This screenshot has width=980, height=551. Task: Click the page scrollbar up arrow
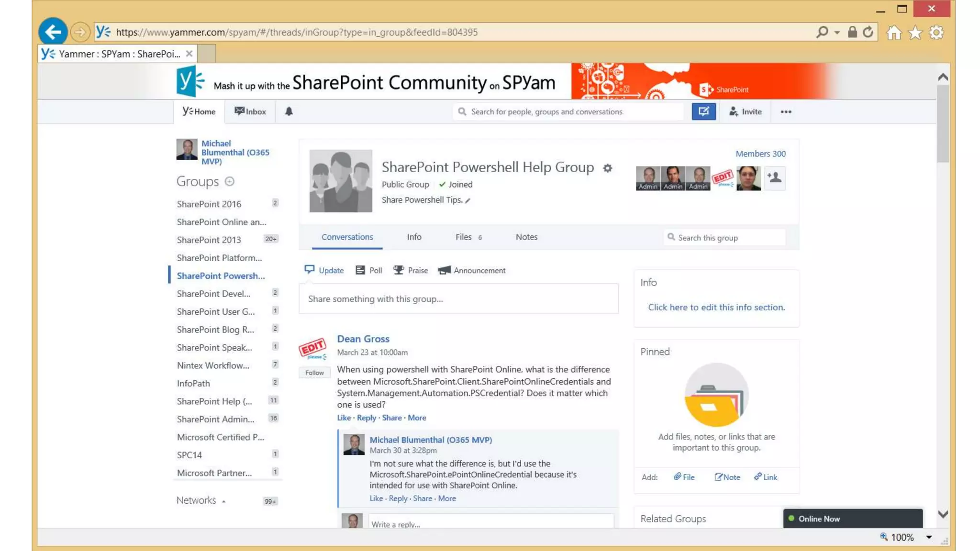pyautogui.click(x=943, y=77)
